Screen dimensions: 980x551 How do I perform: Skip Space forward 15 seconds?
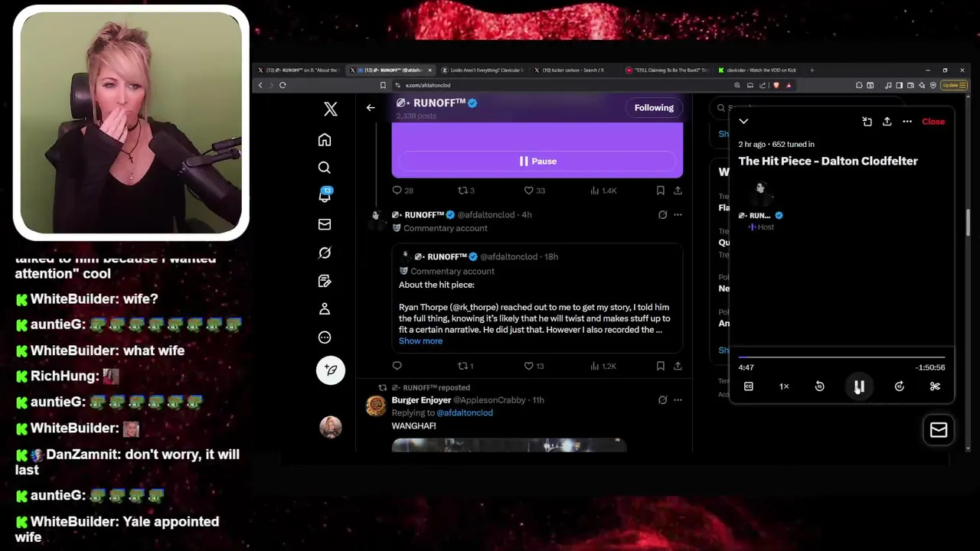(900, 386)
